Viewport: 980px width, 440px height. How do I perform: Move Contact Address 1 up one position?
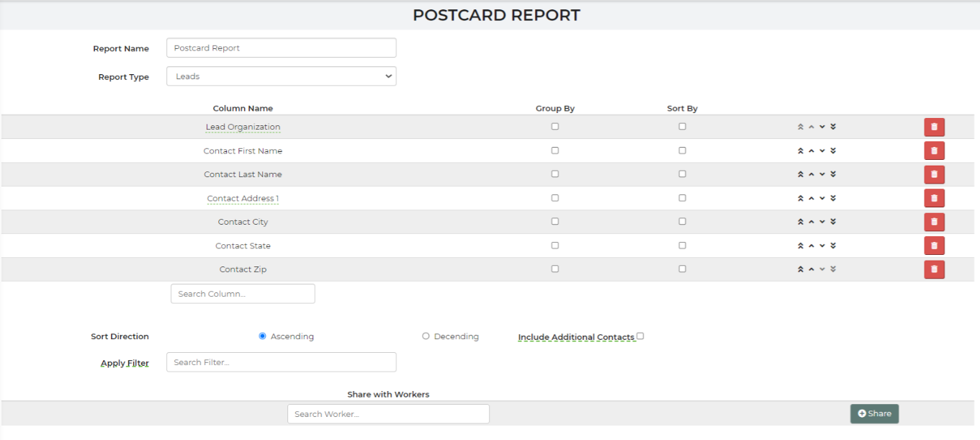[x=812, y=198]
